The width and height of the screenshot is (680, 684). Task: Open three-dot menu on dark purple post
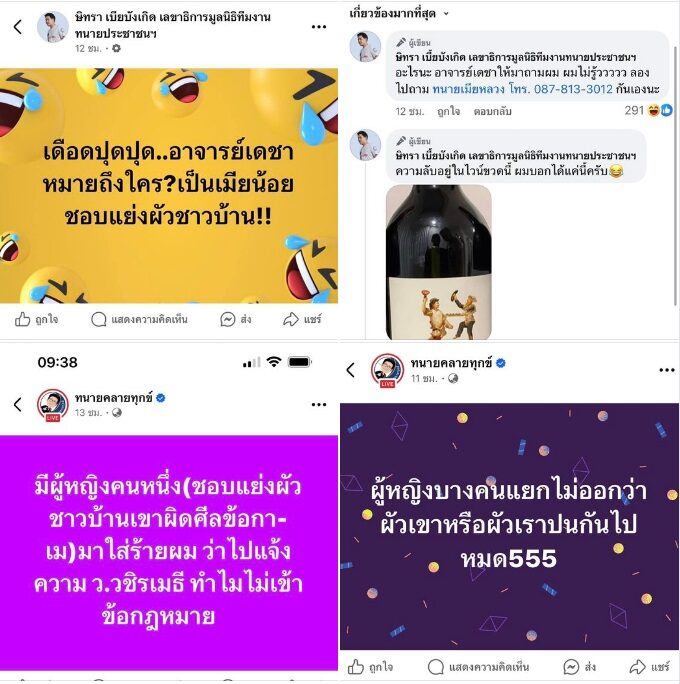pos(667,370)
